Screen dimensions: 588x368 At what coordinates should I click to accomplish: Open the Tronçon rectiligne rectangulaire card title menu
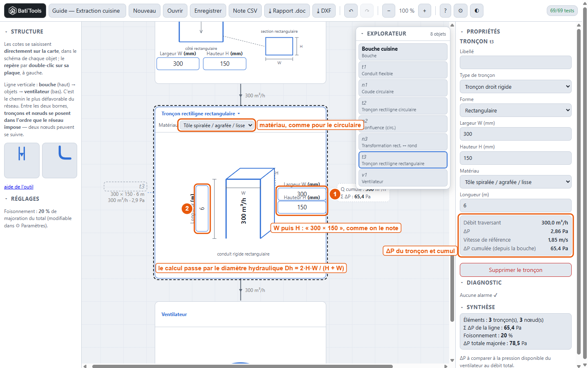pos(200,114)
